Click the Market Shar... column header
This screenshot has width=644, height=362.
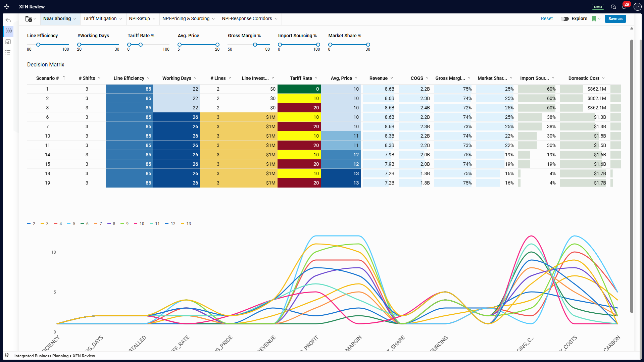pos(492,78)
